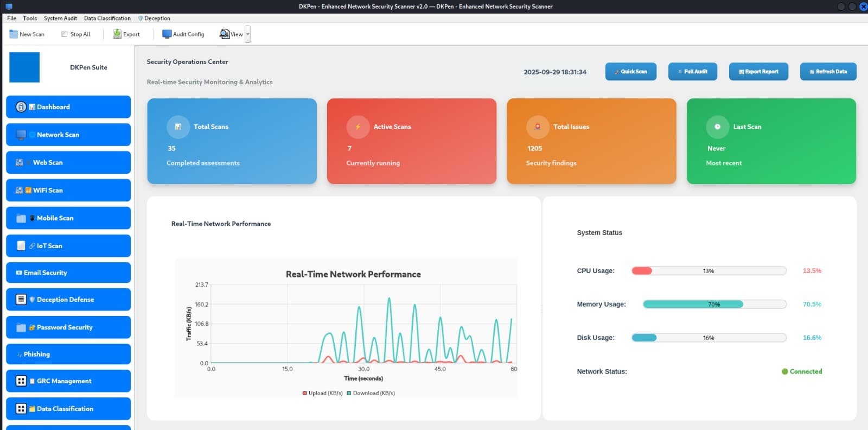Click the Memory Usage progress bar
Screen dimensions: 868x430
714,304
